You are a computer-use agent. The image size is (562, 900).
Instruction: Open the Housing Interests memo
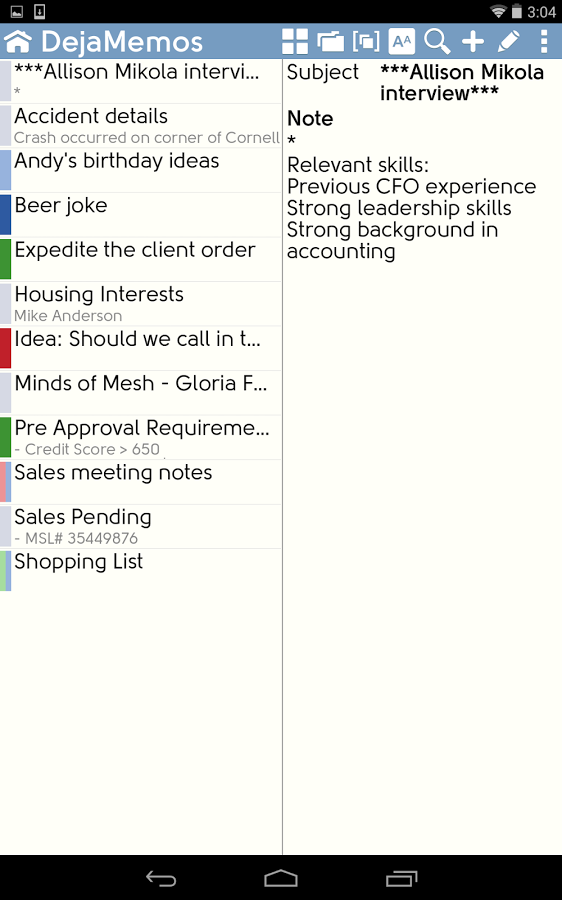(x=141, y=304)
